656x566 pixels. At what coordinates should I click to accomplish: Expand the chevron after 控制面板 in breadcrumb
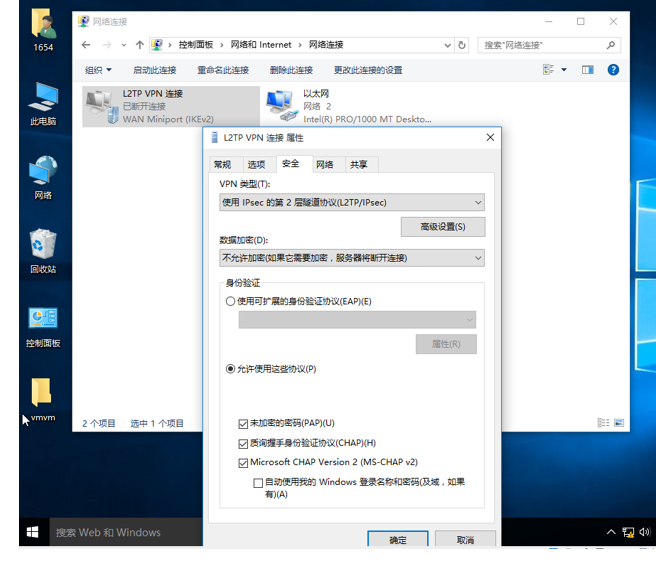click(x=222, y=45)
